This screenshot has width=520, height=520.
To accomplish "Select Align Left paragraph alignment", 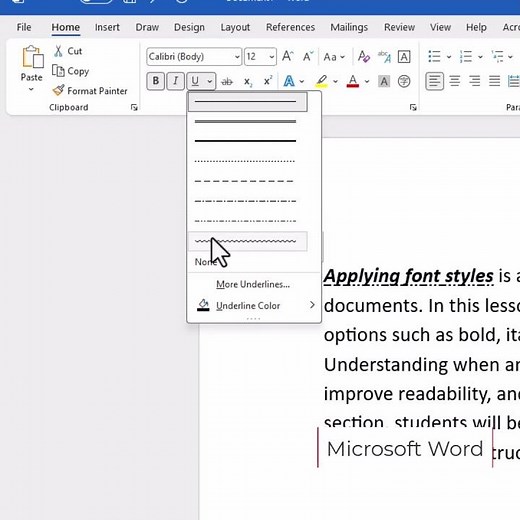I will pyautogui.click(x=434, y=81).
